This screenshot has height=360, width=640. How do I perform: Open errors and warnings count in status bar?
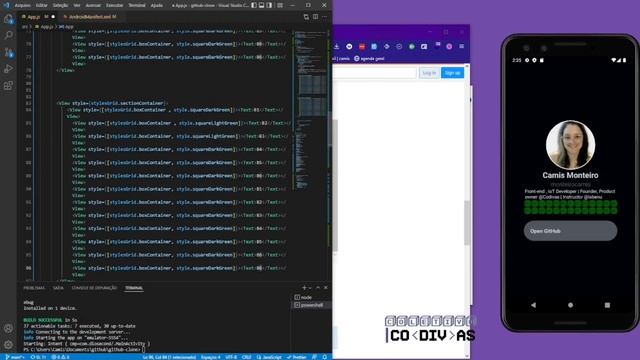(x=60, y=357)
